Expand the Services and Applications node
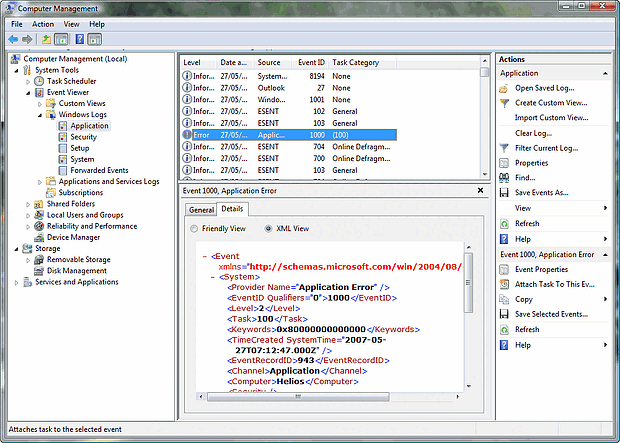Image resolution: width=620 pixels, height=443 pixels. coord(16,283)
